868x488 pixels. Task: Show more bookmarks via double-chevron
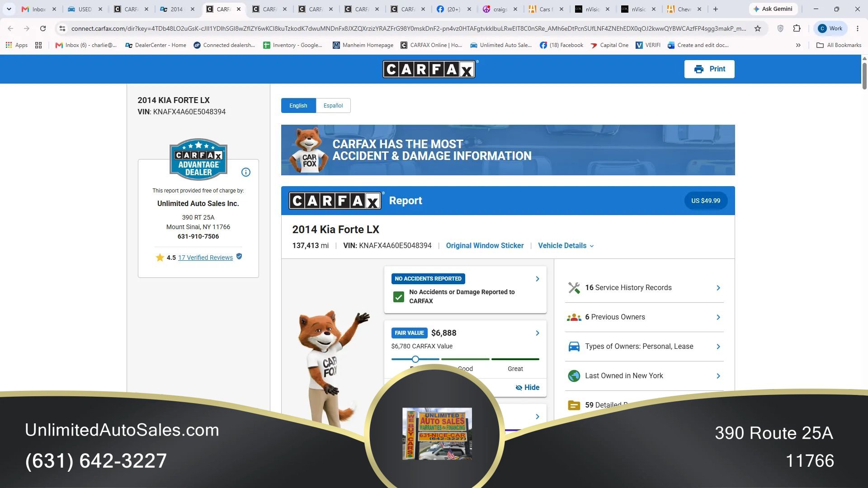[x=798, y=45]
